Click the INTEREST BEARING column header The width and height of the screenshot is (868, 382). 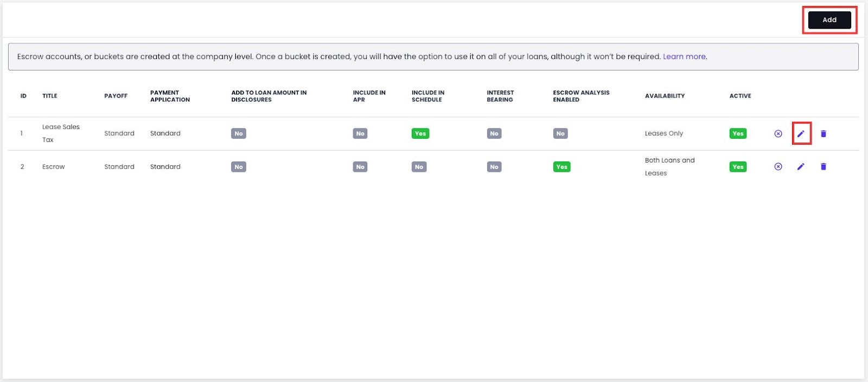pyautogui.click(x=500, y=96)
